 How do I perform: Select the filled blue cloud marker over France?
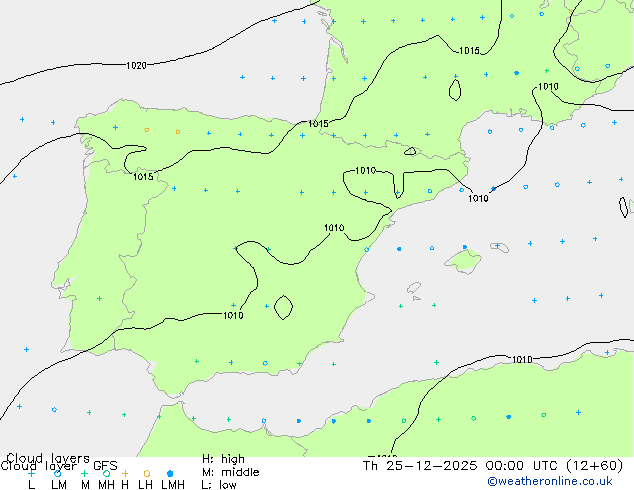[x=516, y=73]
